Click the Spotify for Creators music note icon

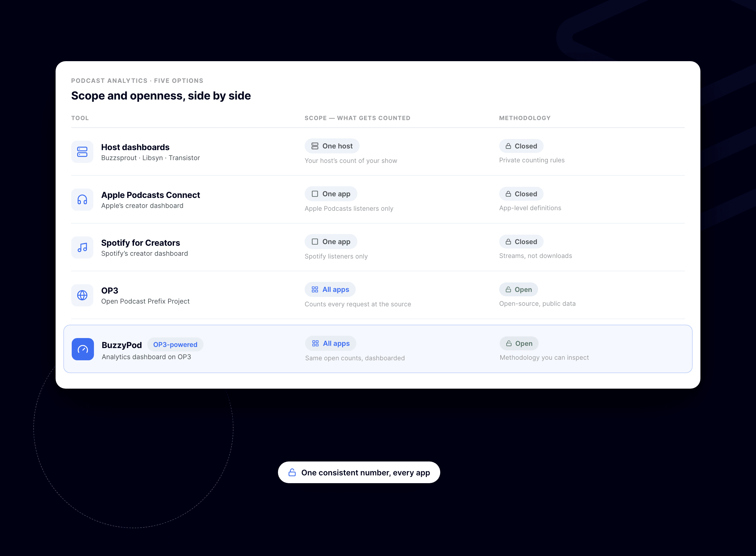pyautogui.click(x=82, y=247)
